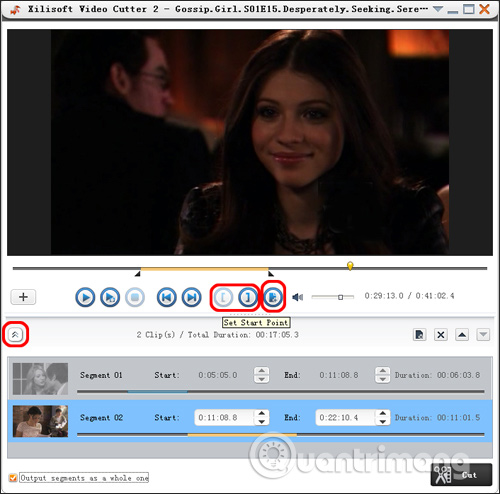Open the title bar dropdown menu arrow
Image resolution: width=500 pixels, height=494 pixels.
tap(438, 9)
